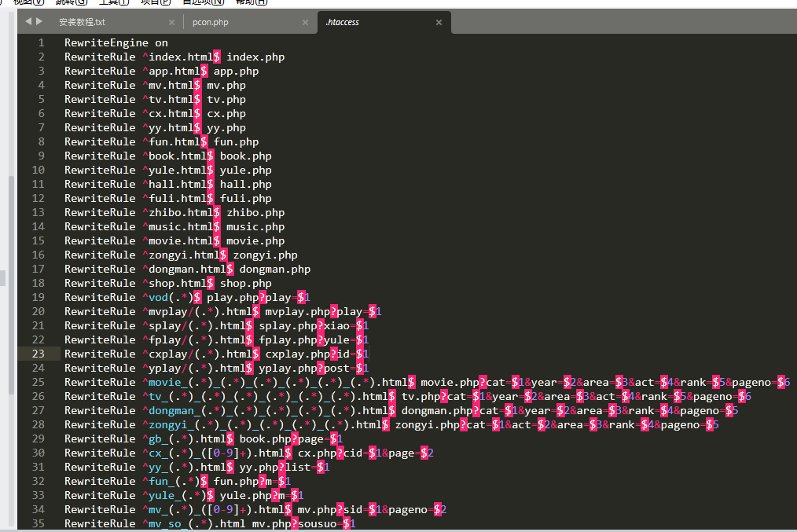This screenshot has height=532, width=797.
Task: Close the pcon.php tab
Action: [305, 22]
